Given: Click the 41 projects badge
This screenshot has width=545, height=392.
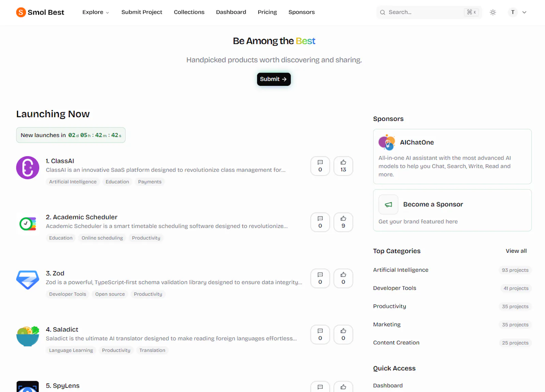Looking at the screenshot, I should (516, 288).
